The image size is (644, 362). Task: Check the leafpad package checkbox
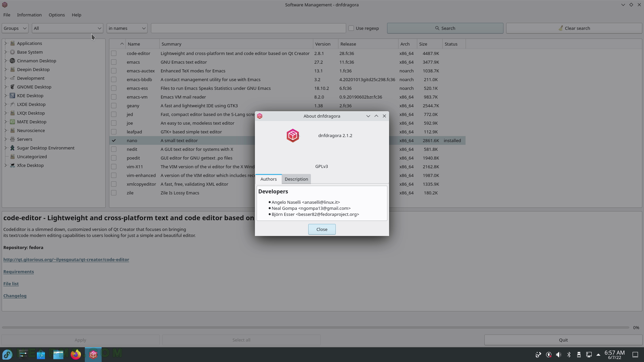pos(114,132)
